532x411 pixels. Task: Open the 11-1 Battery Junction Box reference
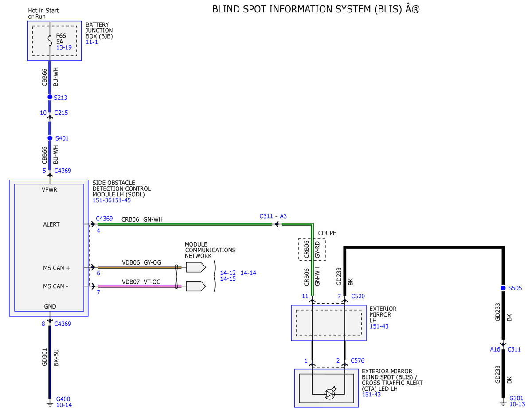[x=92, y=43]
